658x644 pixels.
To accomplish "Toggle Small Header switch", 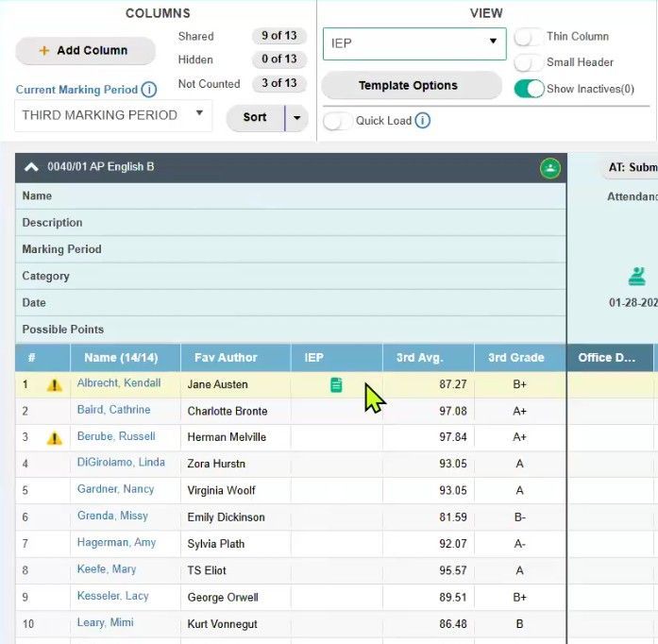I will 529,63.
